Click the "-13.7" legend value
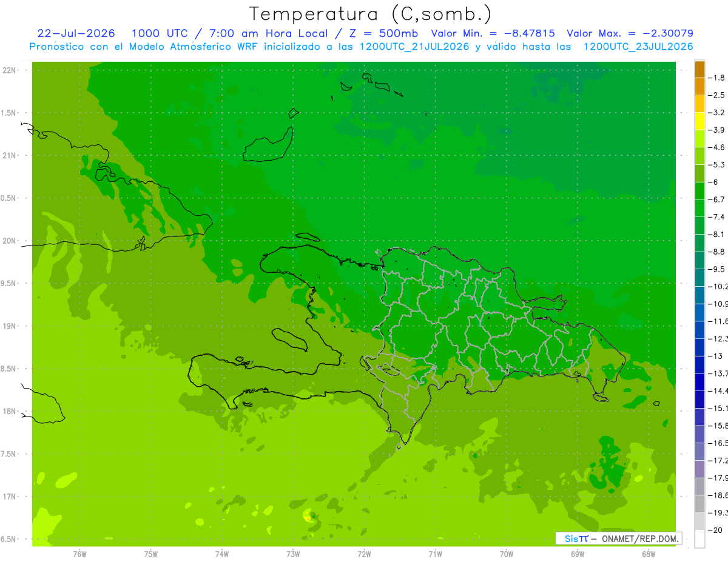728x562 pixels. (718, 373)
